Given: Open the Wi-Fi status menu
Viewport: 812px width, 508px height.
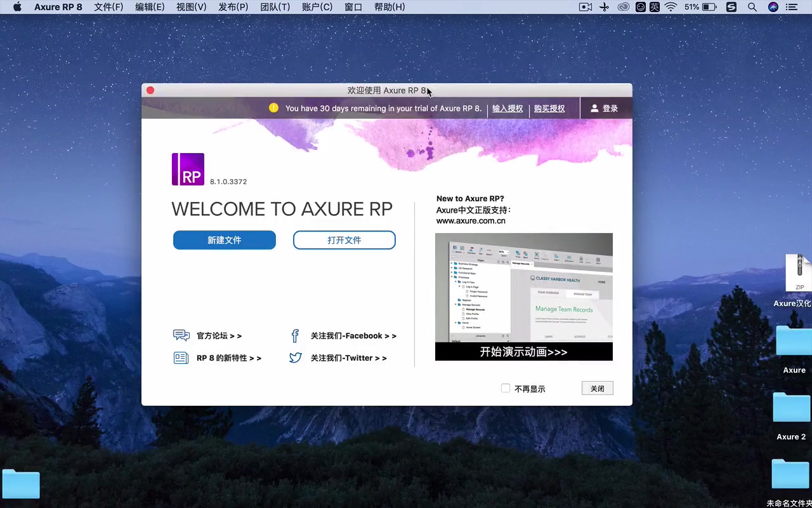Looking at the screenshot, I should 671,7.
